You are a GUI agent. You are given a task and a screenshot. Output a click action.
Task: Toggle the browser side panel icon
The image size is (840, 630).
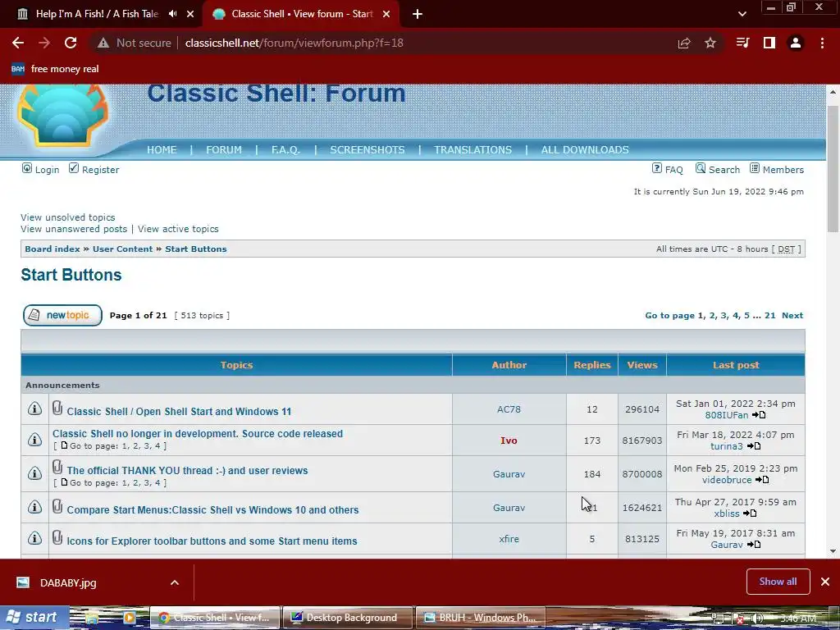769,43
